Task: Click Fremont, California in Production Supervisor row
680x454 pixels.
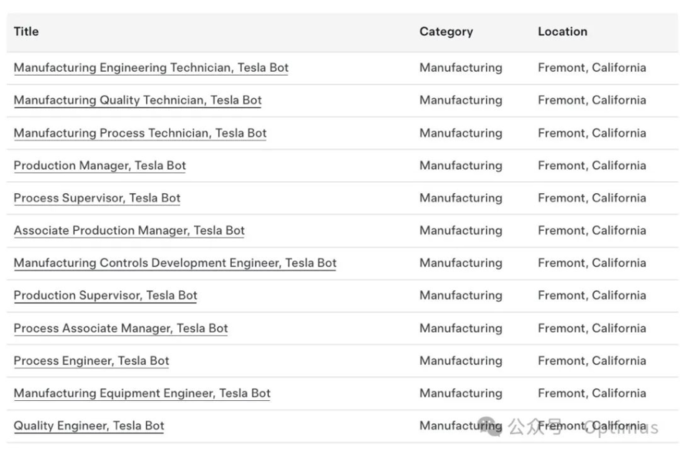Action: [591, 295]
